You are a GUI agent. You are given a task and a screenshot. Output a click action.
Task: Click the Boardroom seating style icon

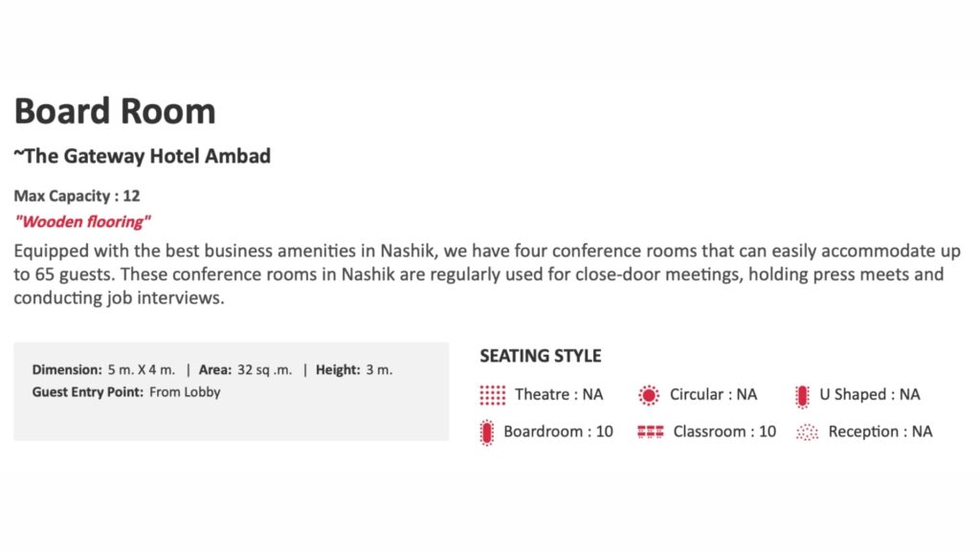487,432
